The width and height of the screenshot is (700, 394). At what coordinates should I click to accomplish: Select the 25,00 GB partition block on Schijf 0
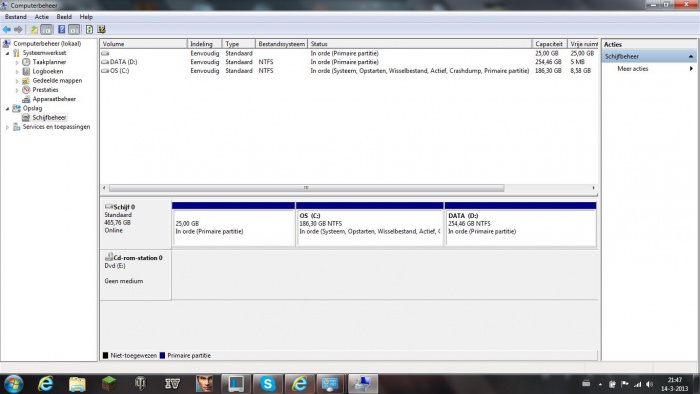click(233, 224)
